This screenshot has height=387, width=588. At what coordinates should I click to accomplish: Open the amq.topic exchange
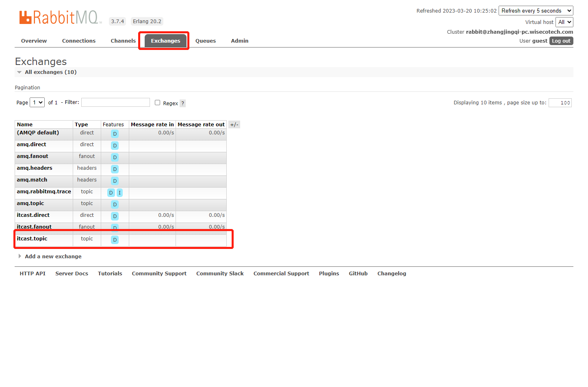pyautogui.click(x=30, y=203)
